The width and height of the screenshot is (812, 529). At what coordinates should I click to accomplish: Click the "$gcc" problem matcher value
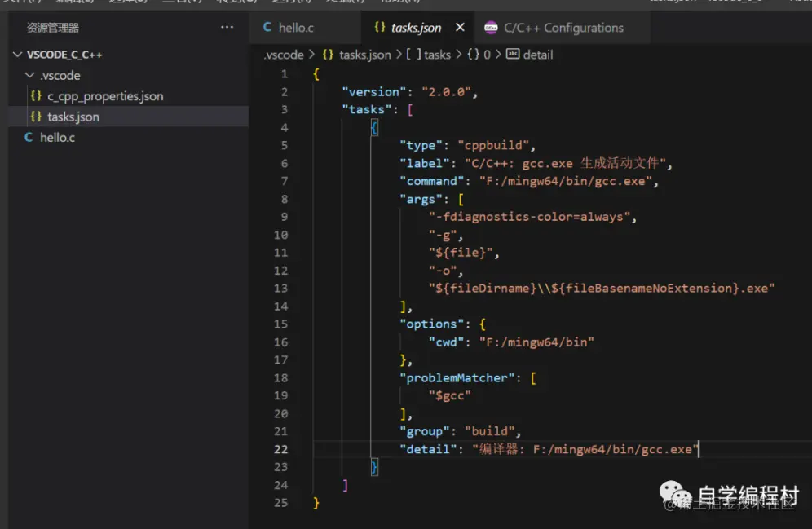click(x=449, y=395)
